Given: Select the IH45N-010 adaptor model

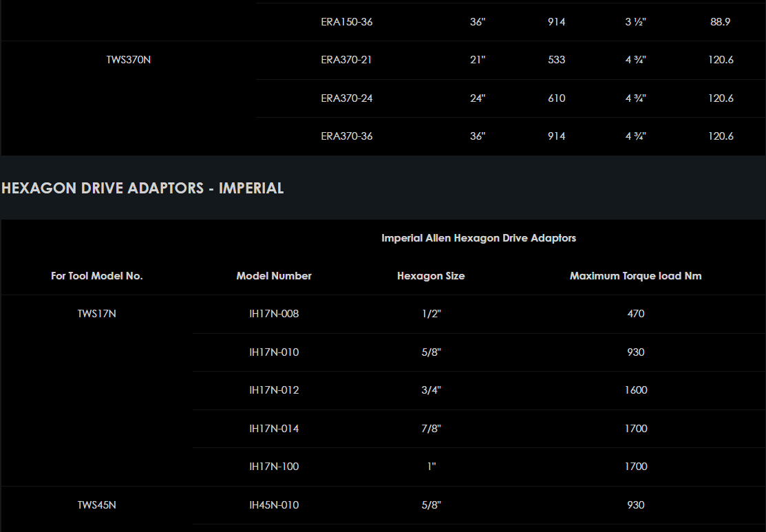Looking at the screenshot, I should [274, 505].
